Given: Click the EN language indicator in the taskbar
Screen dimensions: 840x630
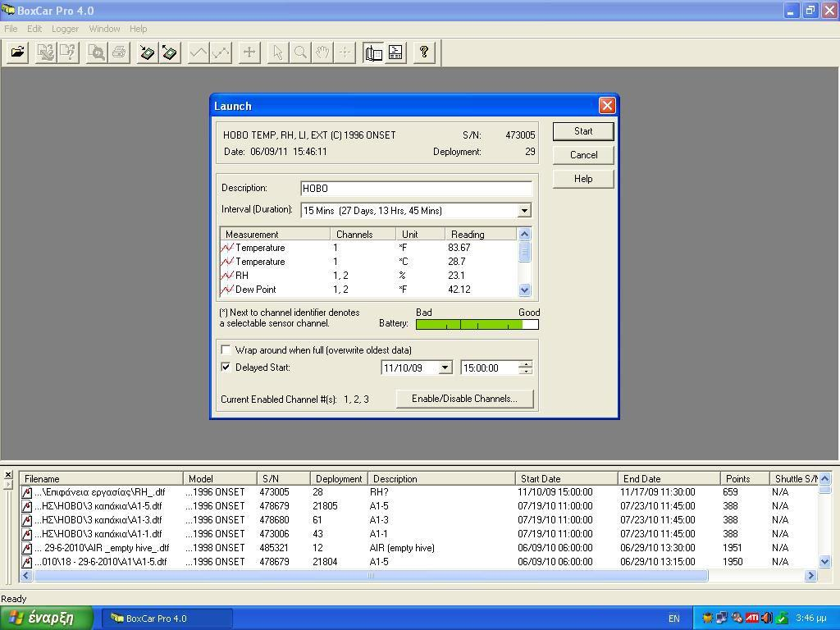Looking at the screenshot, I should click(674, 619).
